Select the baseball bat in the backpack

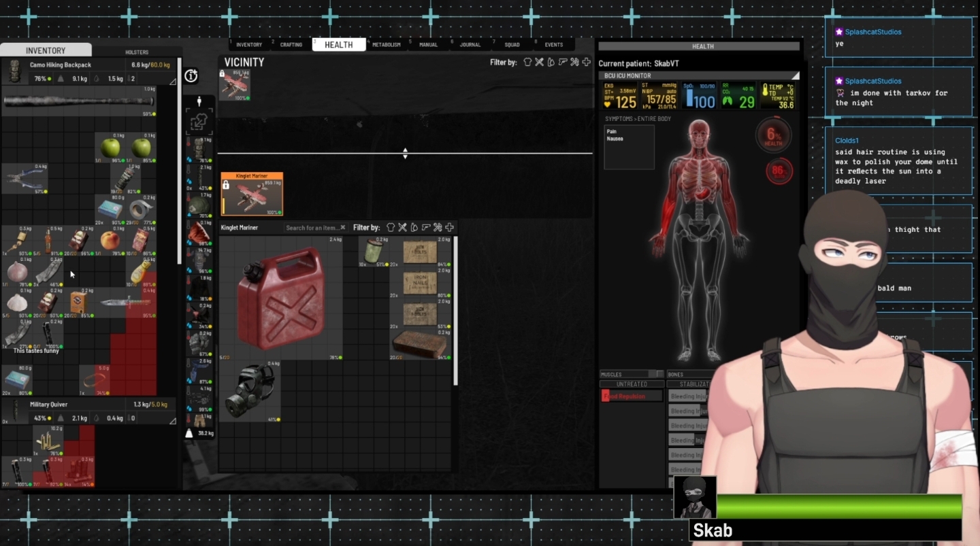tap(79, 101)
